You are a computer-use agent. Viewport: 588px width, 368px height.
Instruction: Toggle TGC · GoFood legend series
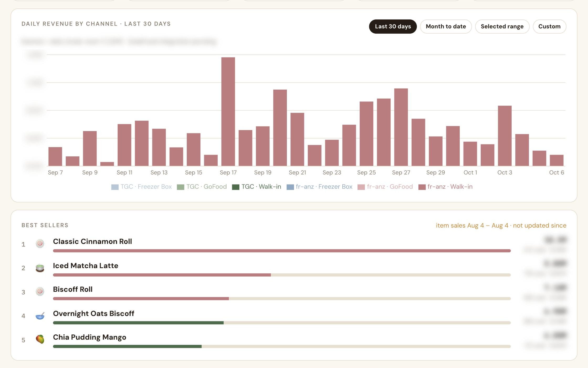coord(202,187)
